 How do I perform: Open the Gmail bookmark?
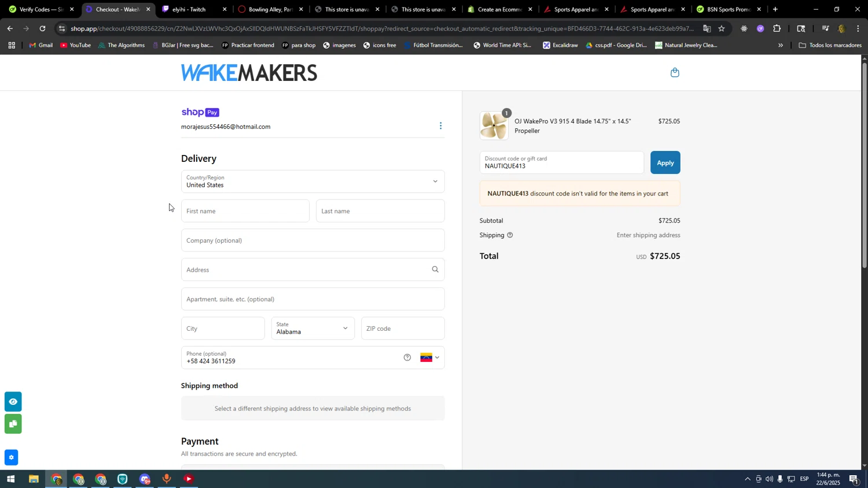(x=41, y=45)
